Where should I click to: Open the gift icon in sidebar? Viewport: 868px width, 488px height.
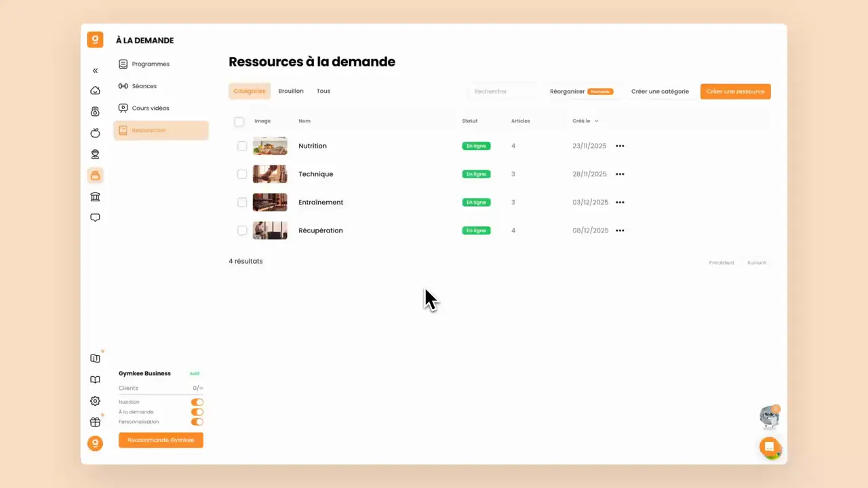95,422
